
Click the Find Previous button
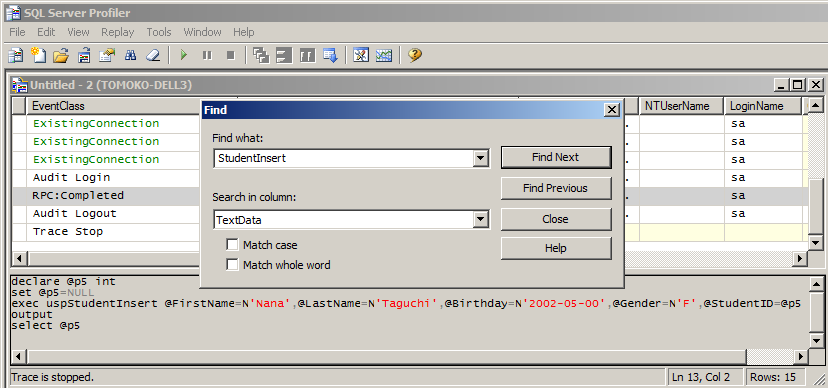556,188
